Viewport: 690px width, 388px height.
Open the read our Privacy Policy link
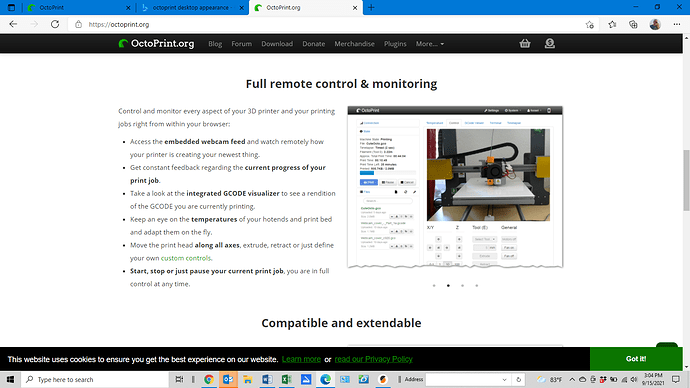click(x=373, y=359)
